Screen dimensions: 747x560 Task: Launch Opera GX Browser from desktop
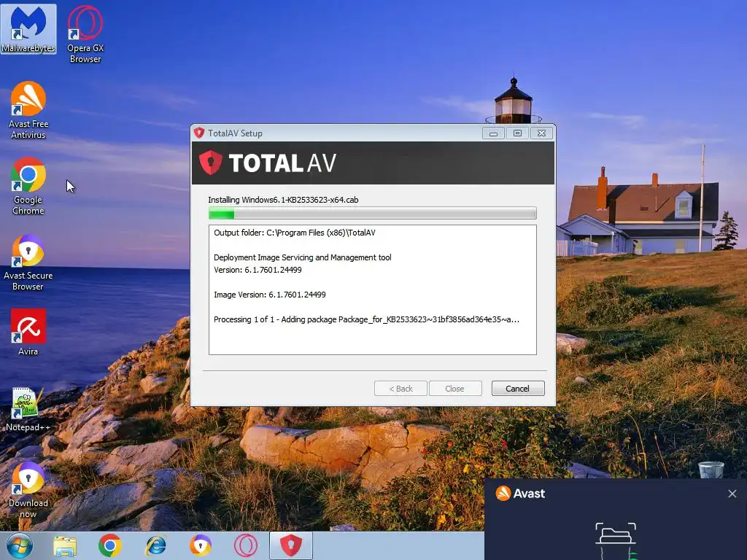[85, 34]
